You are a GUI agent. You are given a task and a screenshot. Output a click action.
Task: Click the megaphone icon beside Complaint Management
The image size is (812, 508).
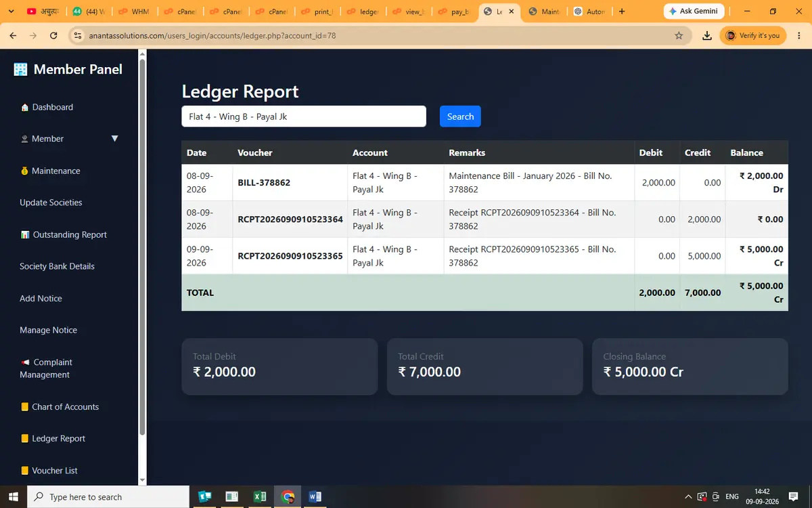25,362
